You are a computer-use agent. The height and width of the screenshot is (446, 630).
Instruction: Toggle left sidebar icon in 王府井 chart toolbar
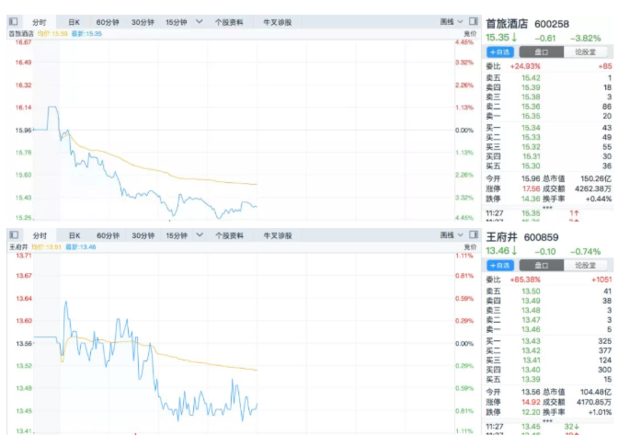14,235
